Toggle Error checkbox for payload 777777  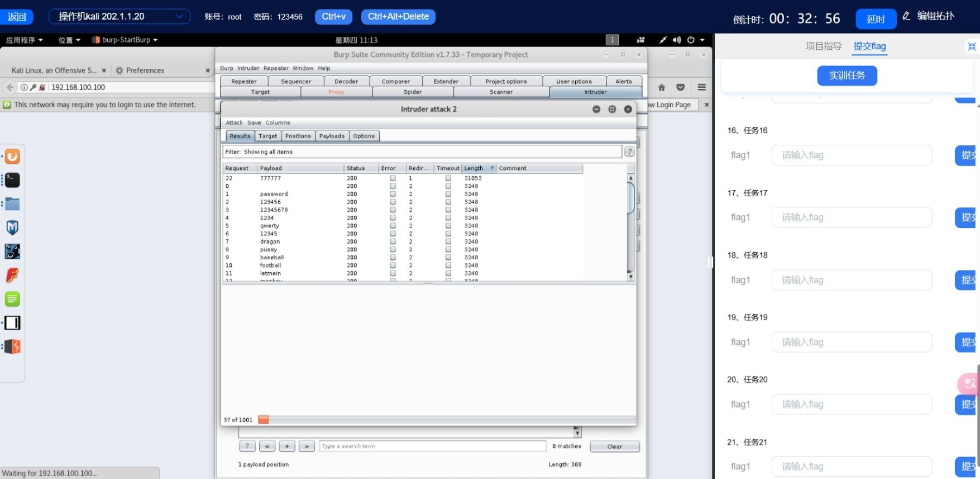click(x=393, y=178)
